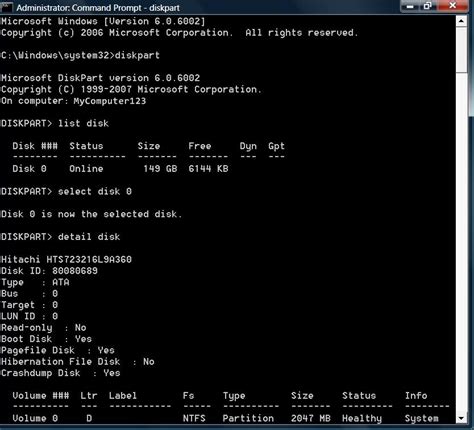
Task: Click the 'Hitachi HTS723216L9A360' model line
Action: 66,259
